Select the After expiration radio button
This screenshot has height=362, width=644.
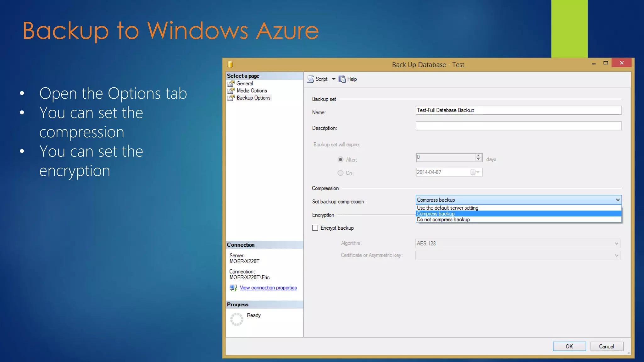[340, 160]
